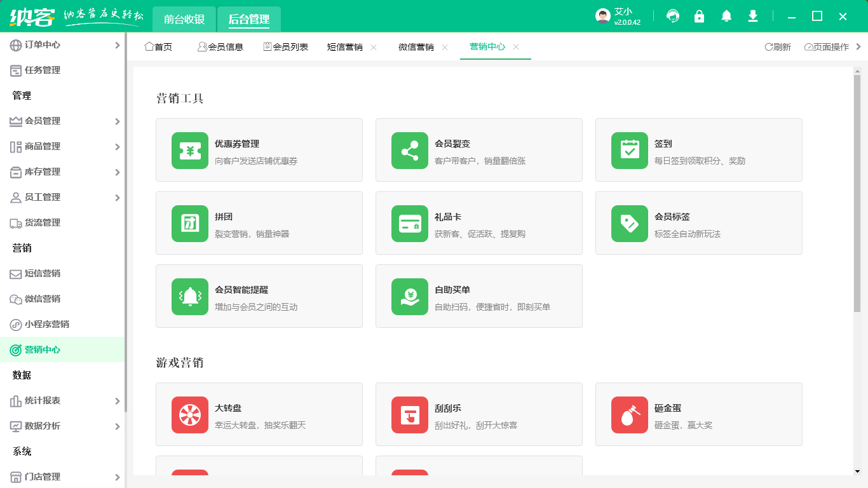This screenshot has height=488, width=868.
Task: Close the 短信营销 tab
Action: pyautogui.click(x=373, y=46)
